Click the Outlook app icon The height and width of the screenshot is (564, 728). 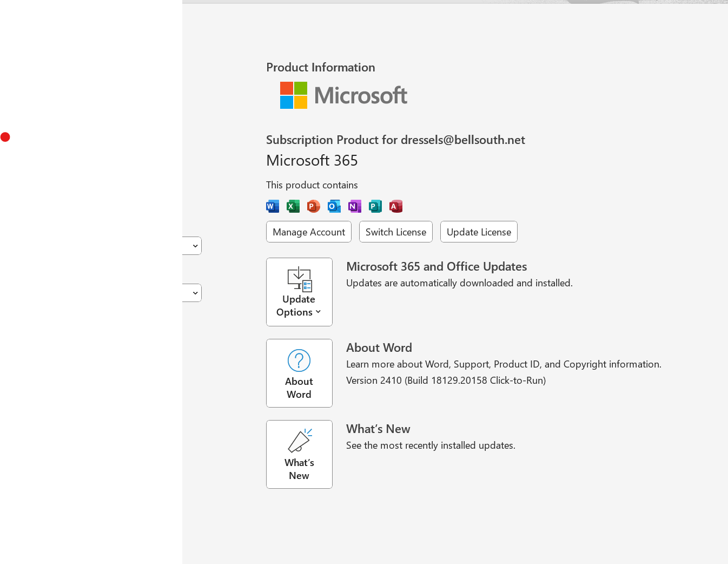[334, 206]
